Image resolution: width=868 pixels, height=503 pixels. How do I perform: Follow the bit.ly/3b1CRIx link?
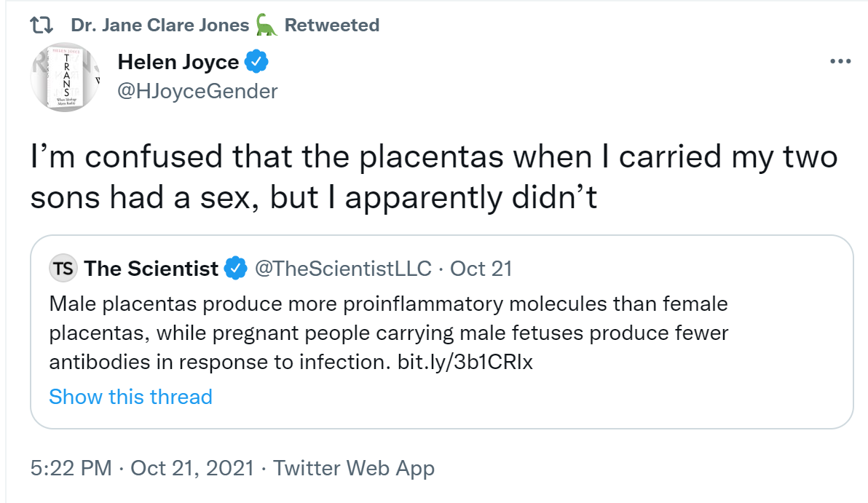[x=465, y=362]
